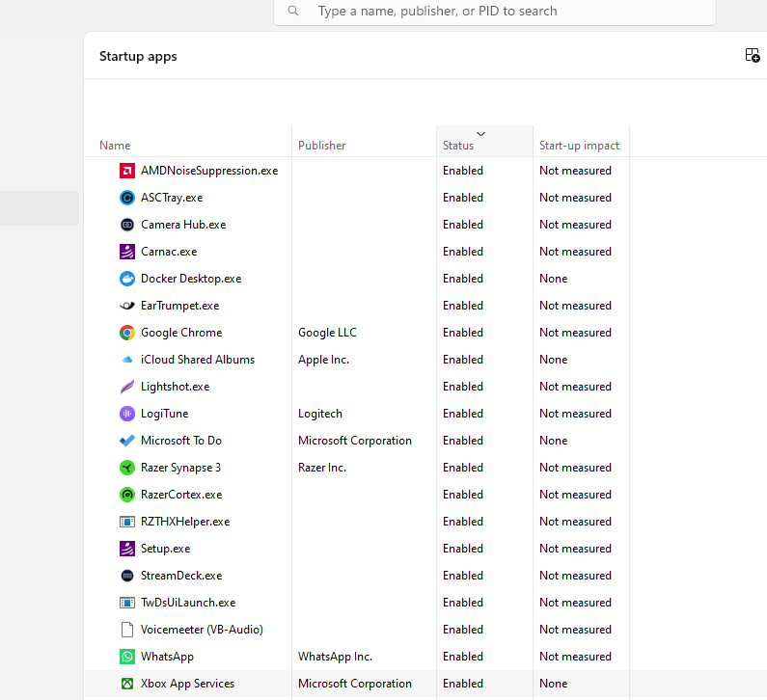
Task: Click the RZTHXHelper.exe icon
Action: tap(127, 522)
